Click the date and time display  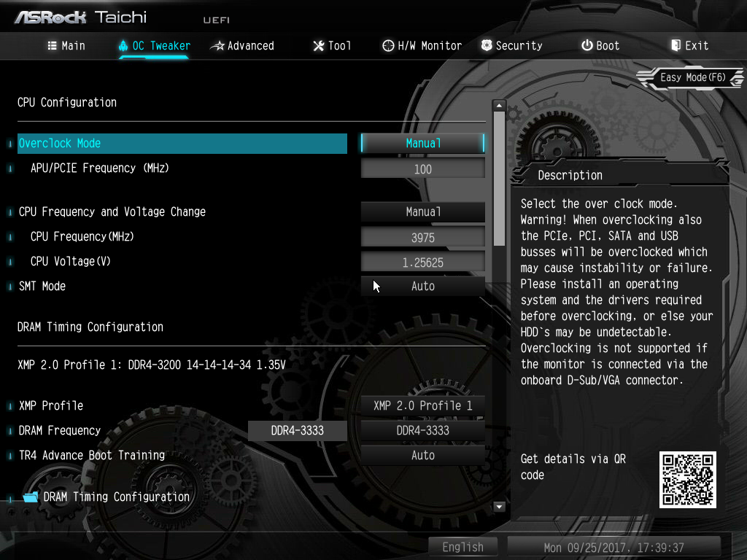(x=614, y=548)
